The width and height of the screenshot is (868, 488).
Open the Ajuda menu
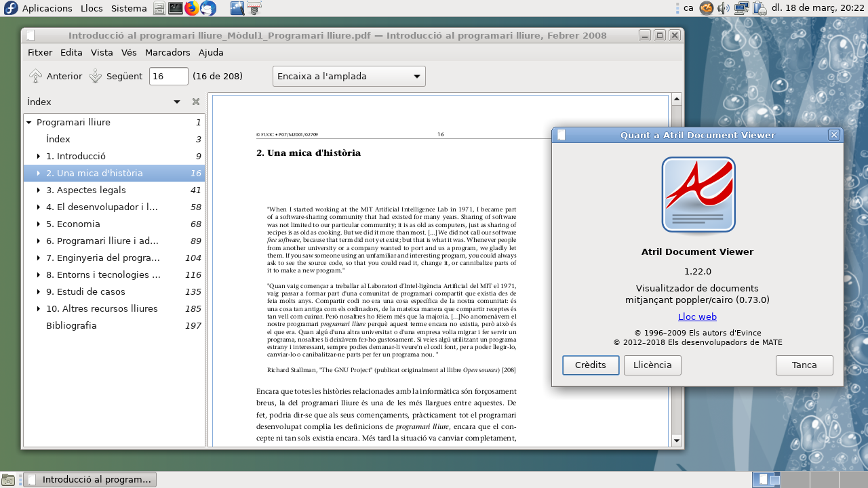point(211,52)
